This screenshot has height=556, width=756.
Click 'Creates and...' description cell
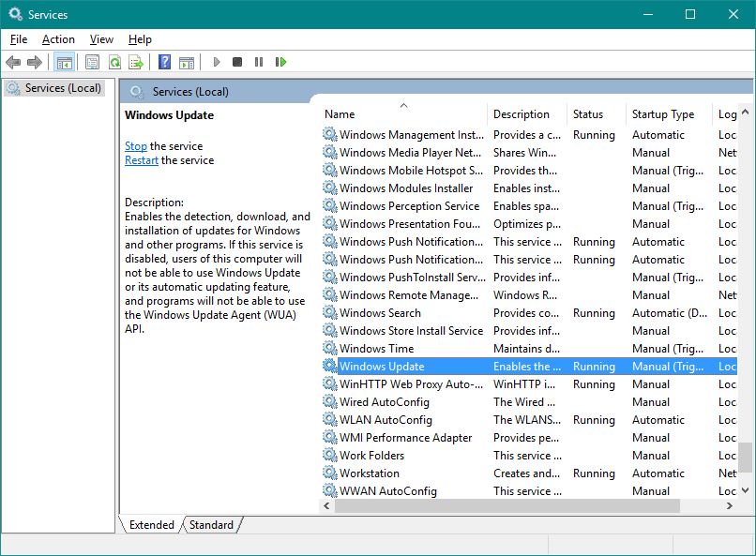(x=526, y=473)
